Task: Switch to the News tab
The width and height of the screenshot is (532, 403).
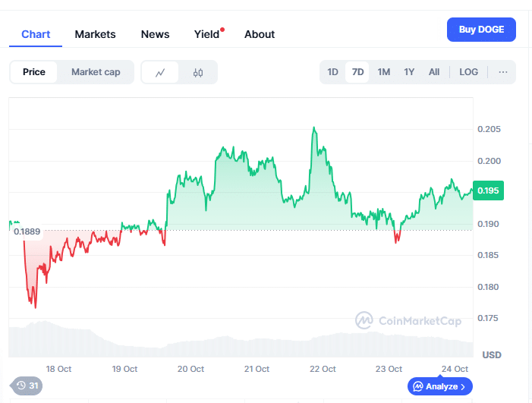Action: click(156, 34)
